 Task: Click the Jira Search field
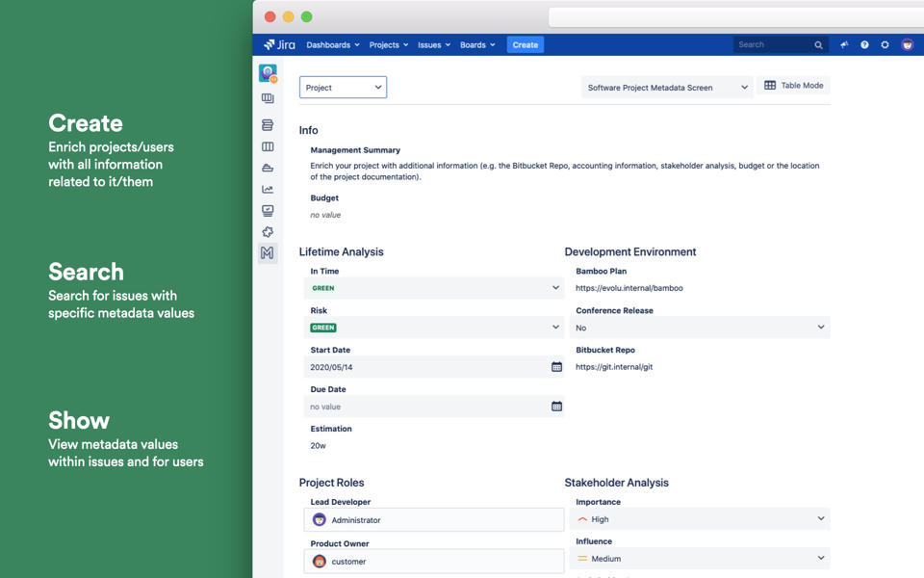coord(773,45)
